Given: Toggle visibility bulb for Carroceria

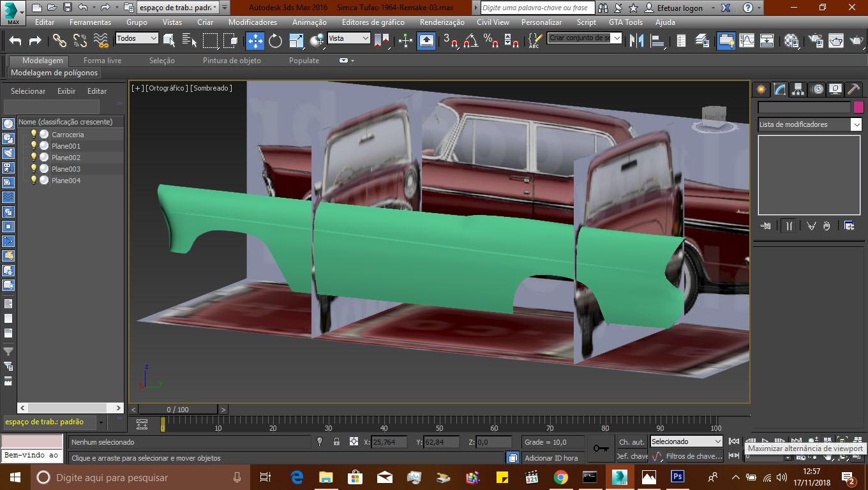Looking at the screenshot, I should pos(34,135).
